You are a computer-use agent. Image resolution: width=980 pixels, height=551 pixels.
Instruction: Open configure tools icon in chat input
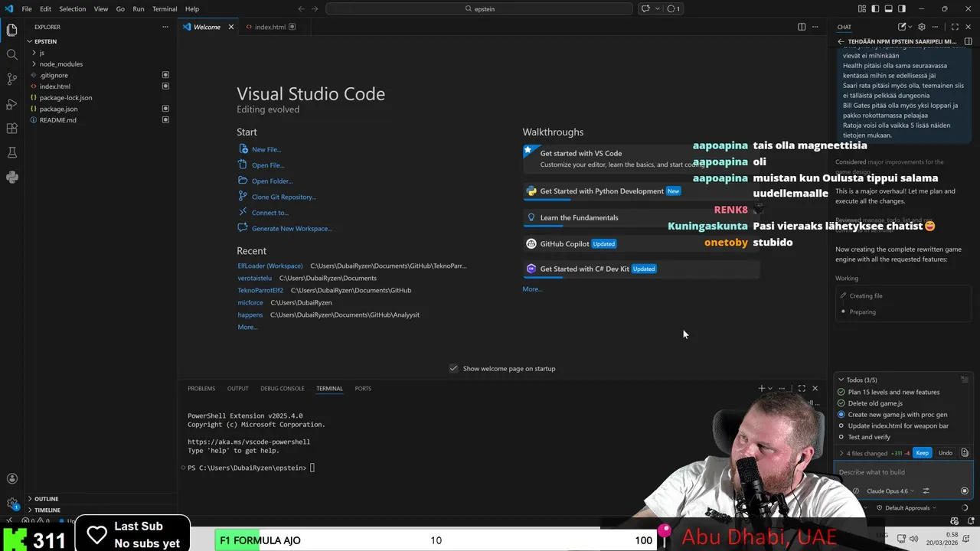926,491
